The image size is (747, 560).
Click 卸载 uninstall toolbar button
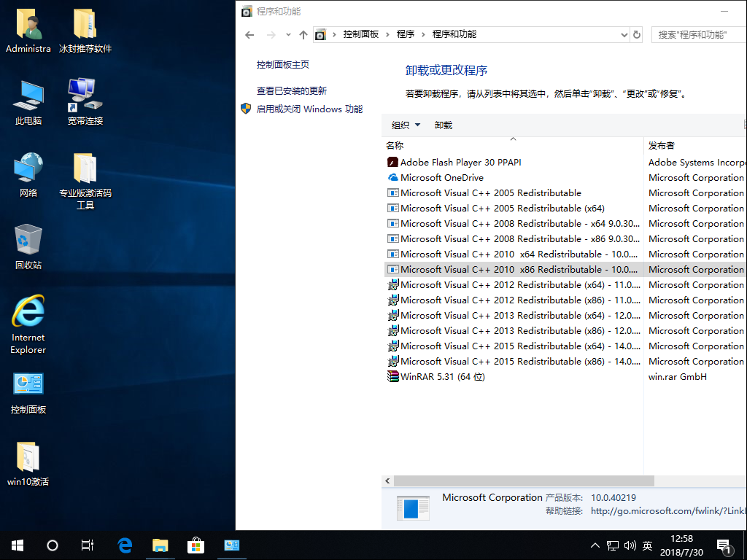coord(444,125)
